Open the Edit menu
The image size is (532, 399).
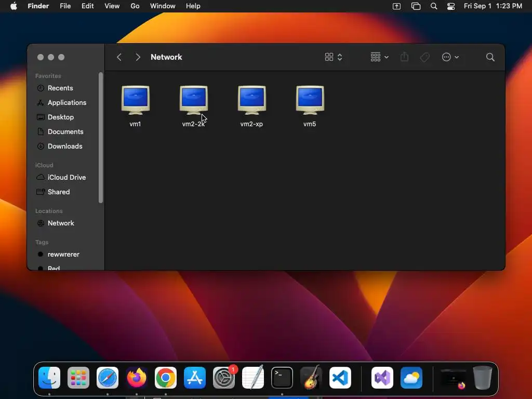click(87, 6)
